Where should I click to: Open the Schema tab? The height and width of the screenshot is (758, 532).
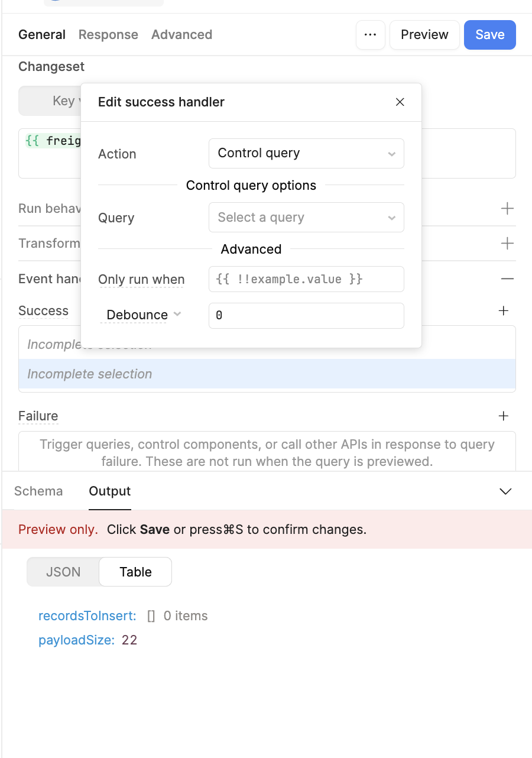coord(38,491)
